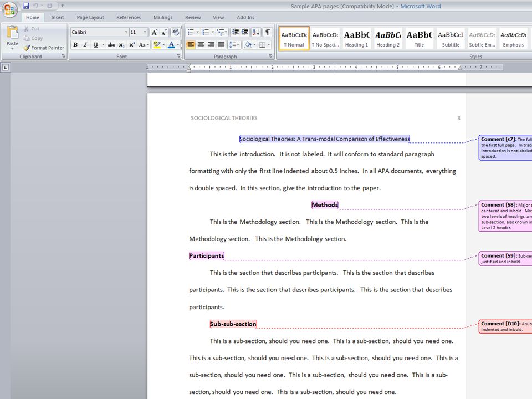The height and width of the screenshot is (399, 532).
Task: Justify the text
Action: click(x=221, y=45)
